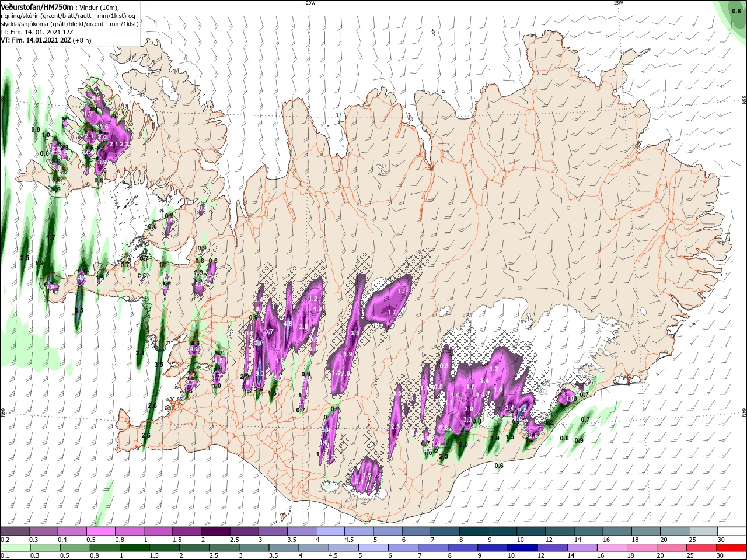The image size is (747, 560).
Task: Pick the periwinkle swatch labeled 6 in the rain legend row
Action: tap(403, 548)
